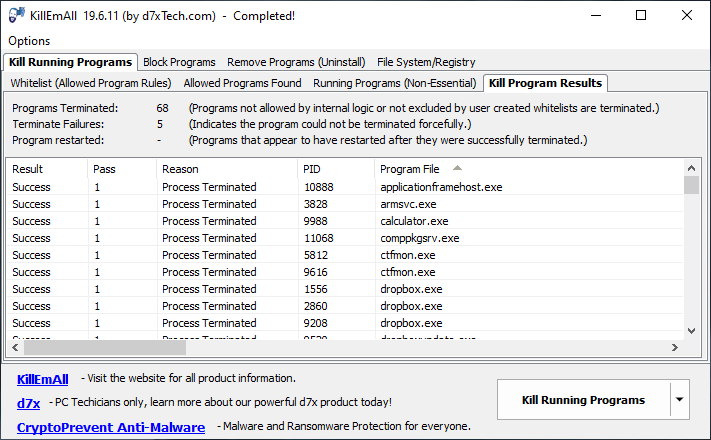
Task: Click the horizontal scrollbar right arrow
Action: [x=676, y=347]
